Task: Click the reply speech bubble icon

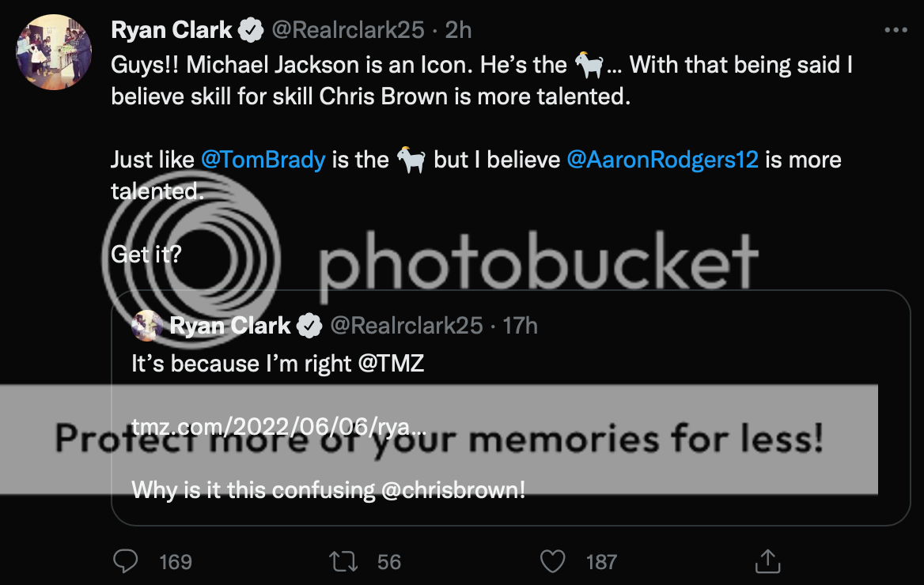Action: pyautogui.click(x=126, y=561)
